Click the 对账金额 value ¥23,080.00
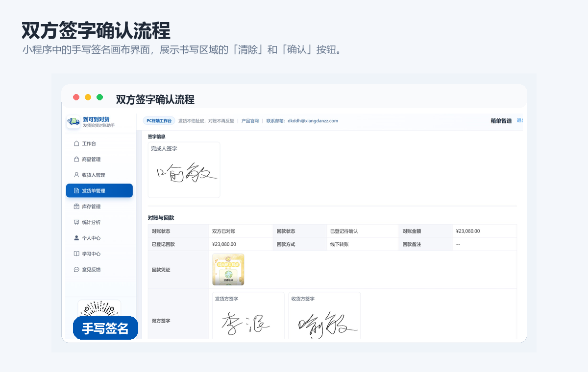The height and width of the screenshot is (372, 588). pos(468,231)
